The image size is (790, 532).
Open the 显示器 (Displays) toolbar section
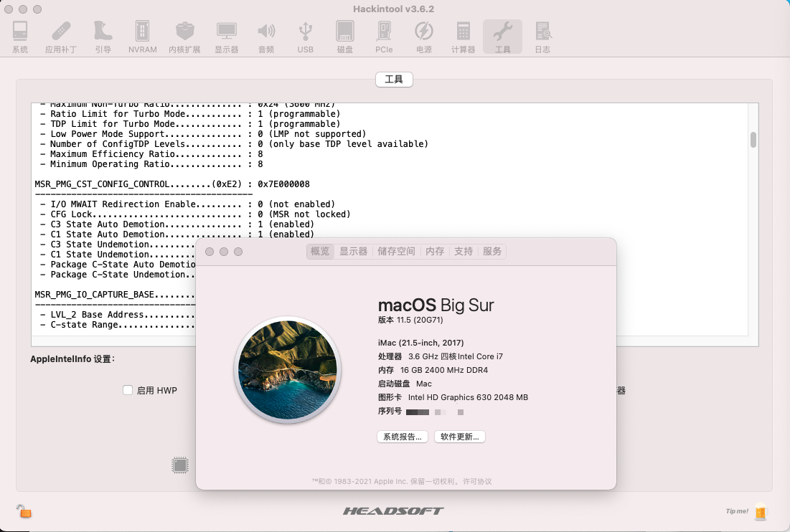pos(226,37)
